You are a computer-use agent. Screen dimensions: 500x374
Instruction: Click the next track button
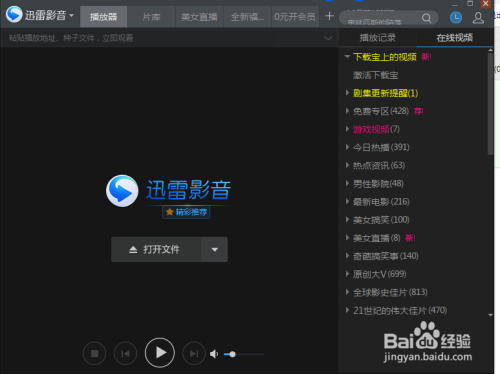click(194, 353)
